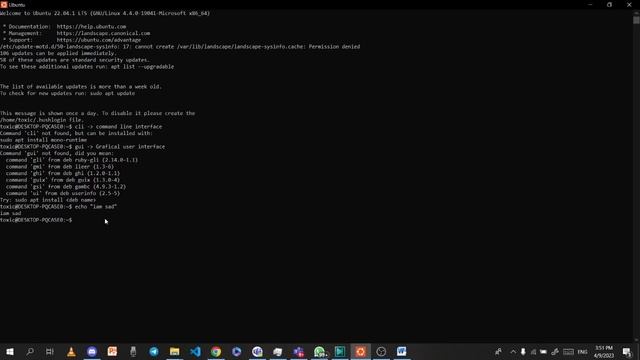The image size is (640, 360).
Task: Open WhatsApp from the taskbar
Action: click(x=320, y=351)
